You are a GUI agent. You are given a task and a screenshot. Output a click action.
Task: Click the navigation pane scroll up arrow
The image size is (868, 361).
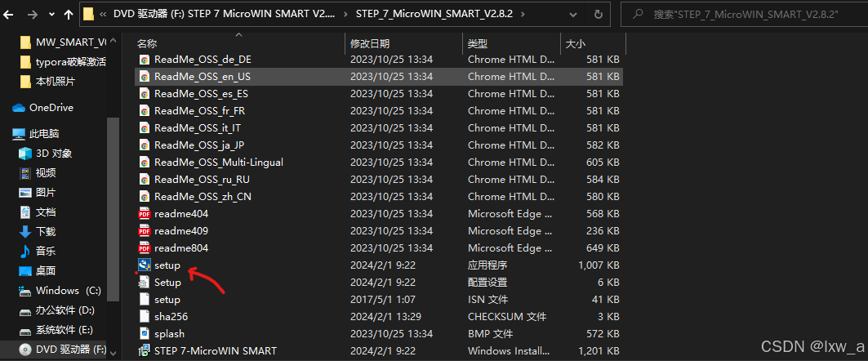(114, 40)
